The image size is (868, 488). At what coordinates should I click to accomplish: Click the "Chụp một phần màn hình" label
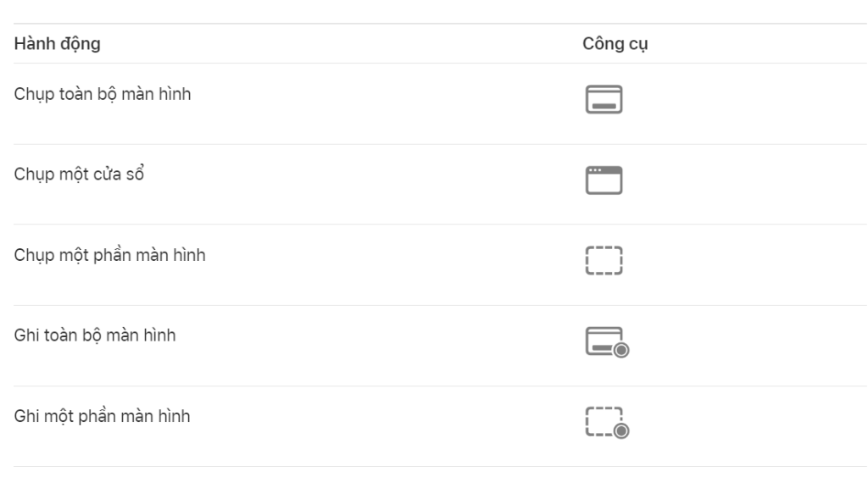pos(109,255)
